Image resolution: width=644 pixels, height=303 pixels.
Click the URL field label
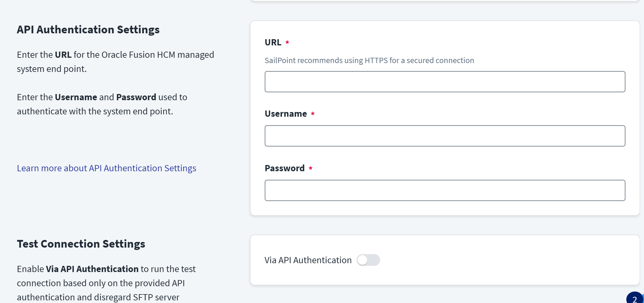click(273, 42)
